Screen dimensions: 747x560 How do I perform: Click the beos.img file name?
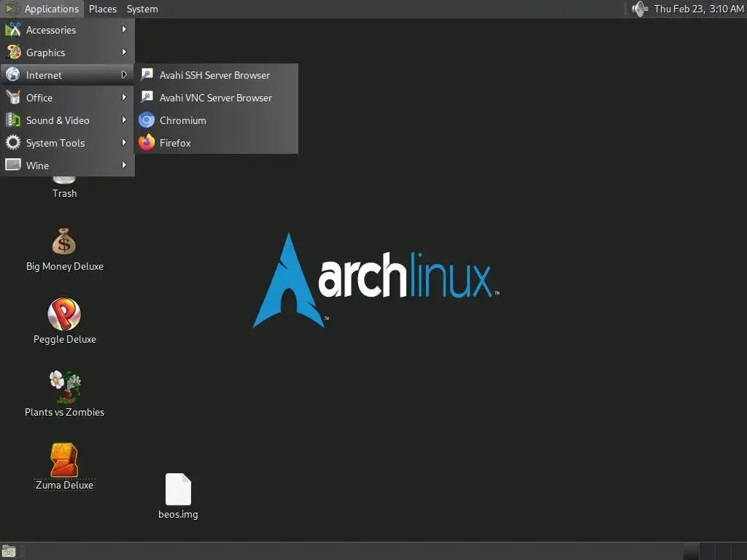coord(178,514)
